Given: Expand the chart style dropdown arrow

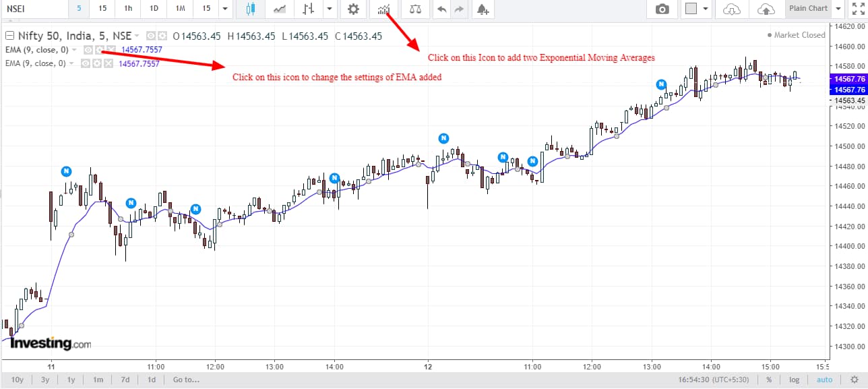Looking at the screenshot, I should (329, 9).
